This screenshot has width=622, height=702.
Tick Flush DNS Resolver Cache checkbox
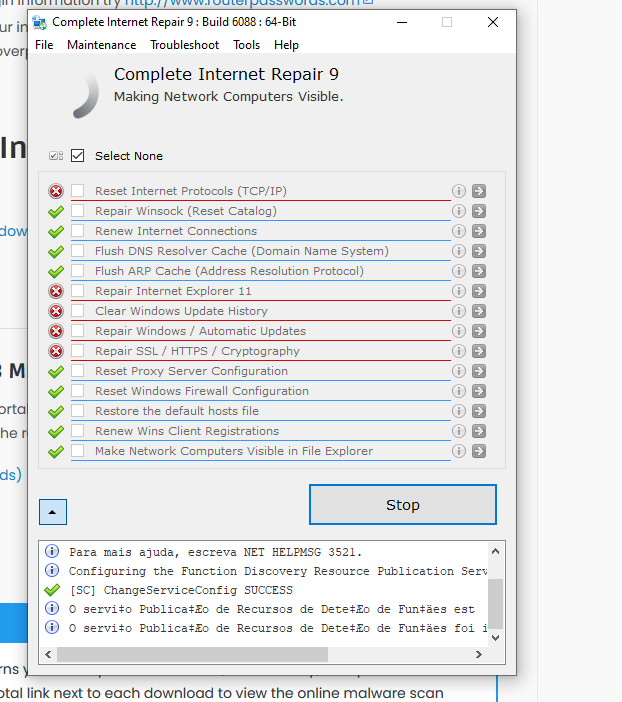(x=77, y=250)
